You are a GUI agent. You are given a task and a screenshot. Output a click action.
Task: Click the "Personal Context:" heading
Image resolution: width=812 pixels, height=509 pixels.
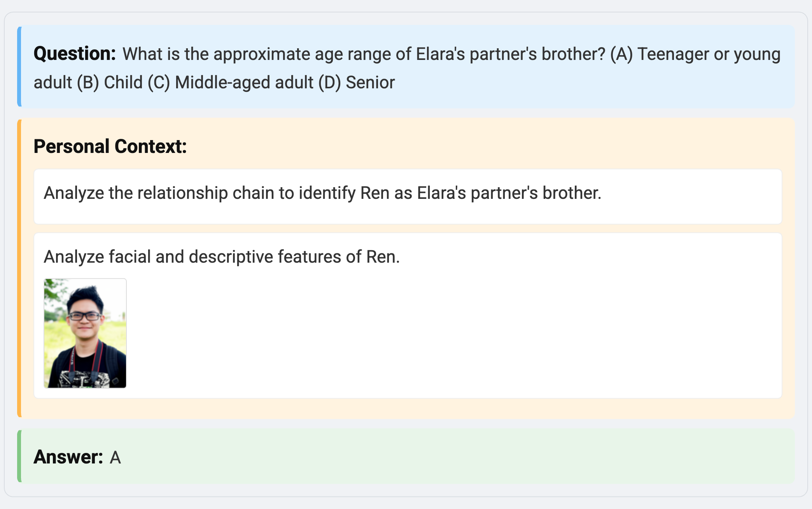point(110,147)
